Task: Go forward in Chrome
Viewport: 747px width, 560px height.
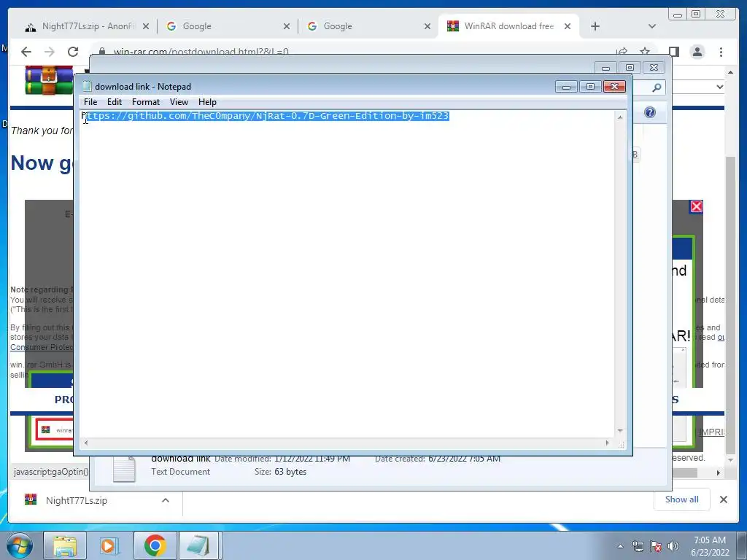Action: (50, 52)
